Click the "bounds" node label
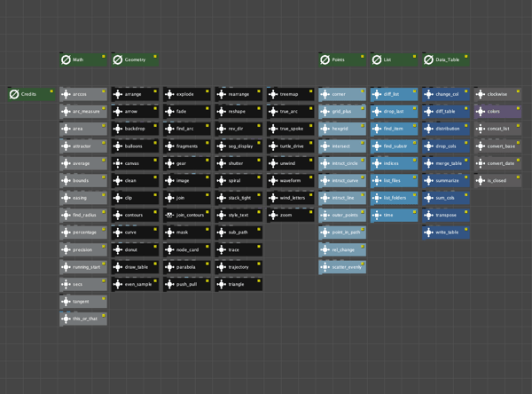Image resolution: width=532 pixels, height=394 pixels. pos(81,180)
